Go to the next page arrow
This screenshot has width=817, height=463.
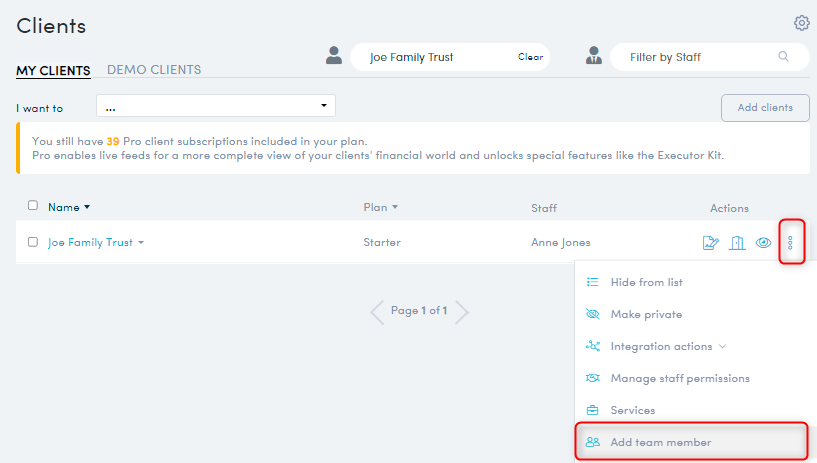(462, 312)
